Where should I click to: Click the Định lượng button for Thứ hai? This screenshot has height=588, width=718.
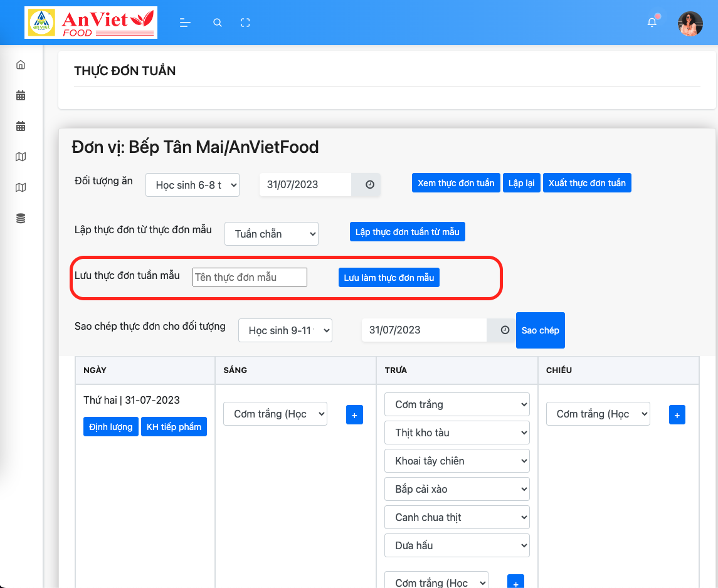tap(110, 427)
